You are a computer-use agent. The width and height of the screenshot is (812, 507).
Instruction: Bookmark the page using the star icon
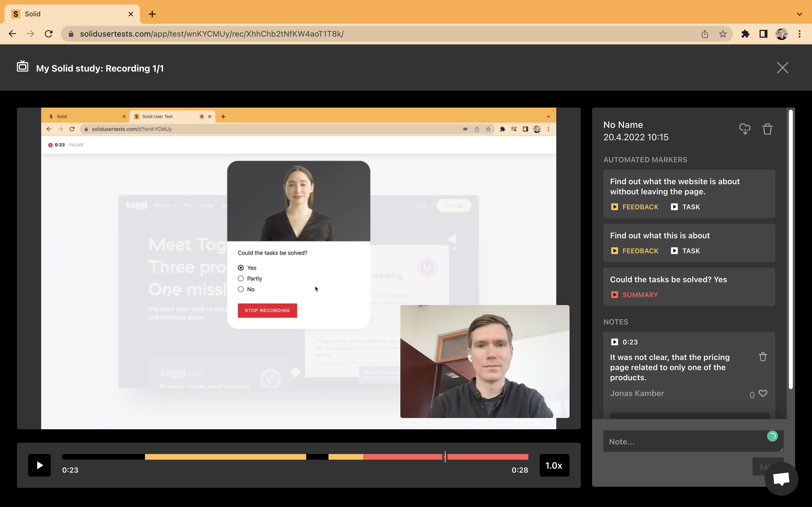tap(722, 34)
